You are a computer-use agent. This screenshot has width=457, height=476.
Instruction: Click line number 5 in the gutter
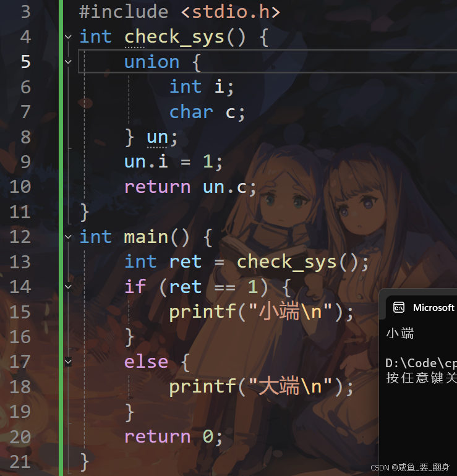point(26,62)
